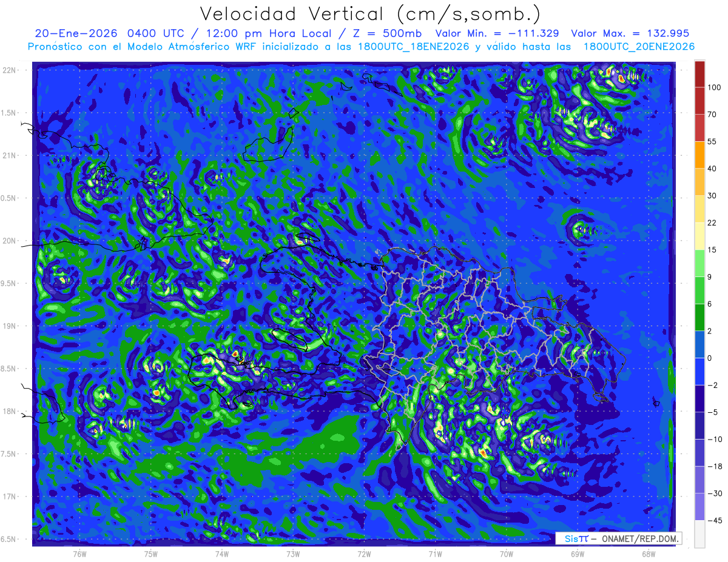Click the "8.5N" latitude label
Screen dimensions: 728x562
[9, 369]
